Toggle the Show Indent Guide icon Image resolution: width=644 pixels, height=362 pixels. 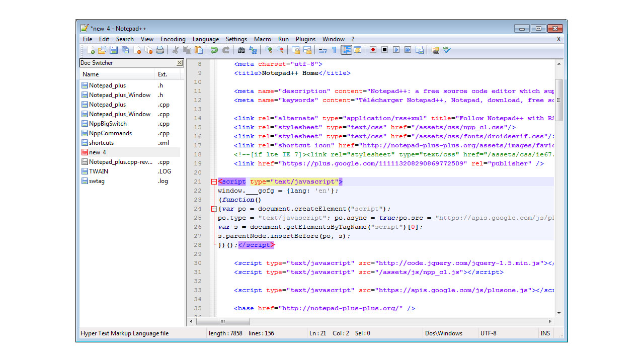[x=346, y=50]
